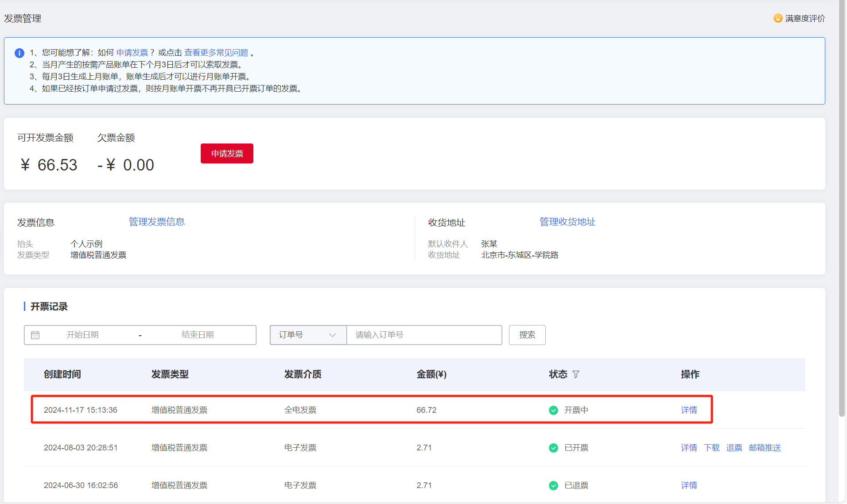Click 邮箱推送 for the issued invoice

coord(765,448)
